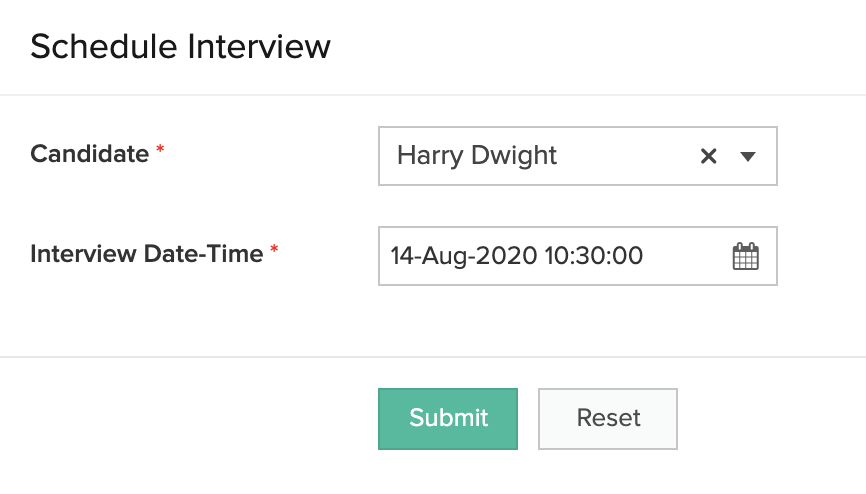The width and height of the screenshot is (866, 494).
Task: Remove Harry Dwight using the X icon
Action: point(708,156)
